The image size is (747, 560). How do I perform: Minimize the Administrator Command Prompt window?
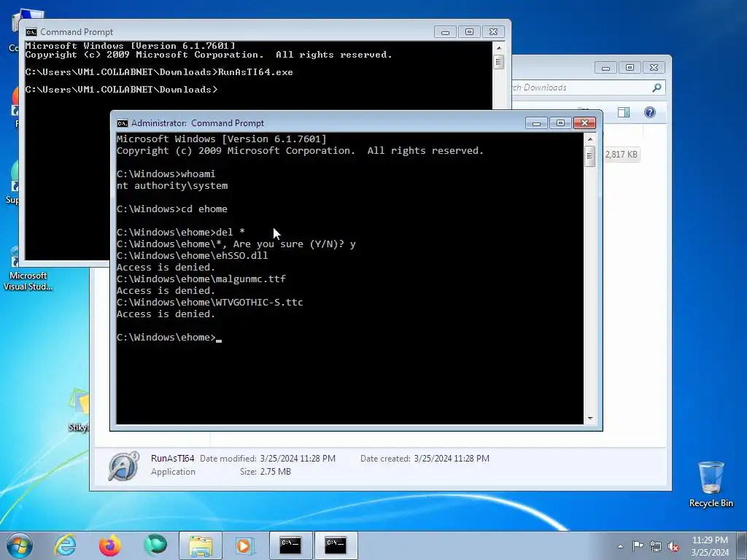536,122
